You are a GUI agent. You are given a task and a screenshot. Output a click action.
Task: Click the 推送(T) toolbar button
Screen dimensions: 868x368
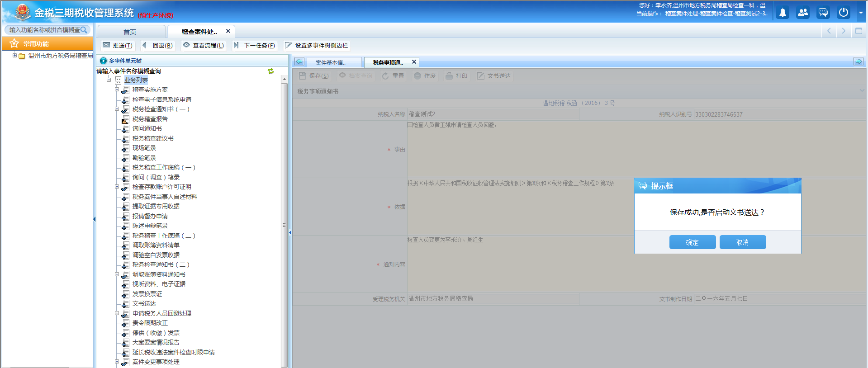118,45
